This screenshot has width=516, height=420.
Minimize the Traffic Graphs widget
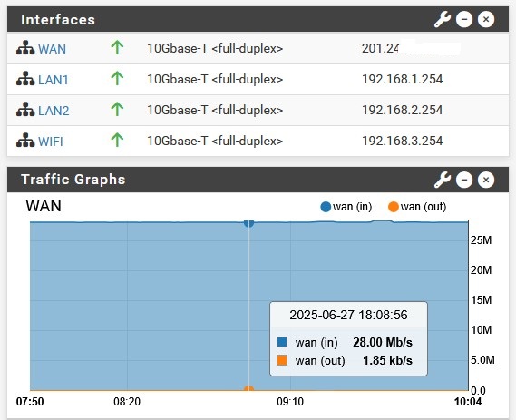point(464,180)
